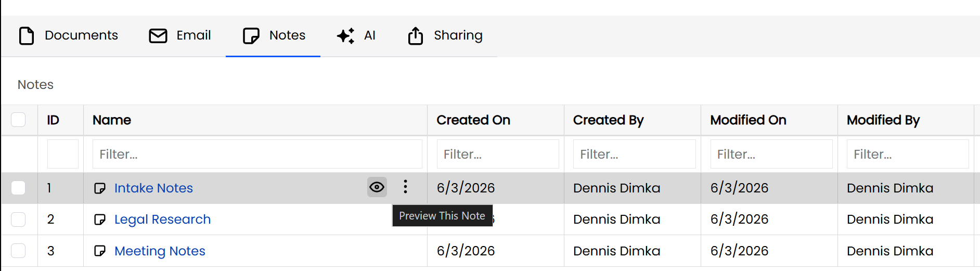Select the Notes tab
The height and width of the screenshot is (271, 980).
coord(273,35)
